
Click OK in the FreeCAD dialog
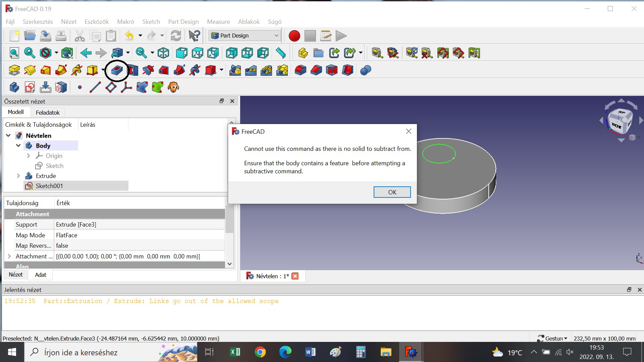392,192
